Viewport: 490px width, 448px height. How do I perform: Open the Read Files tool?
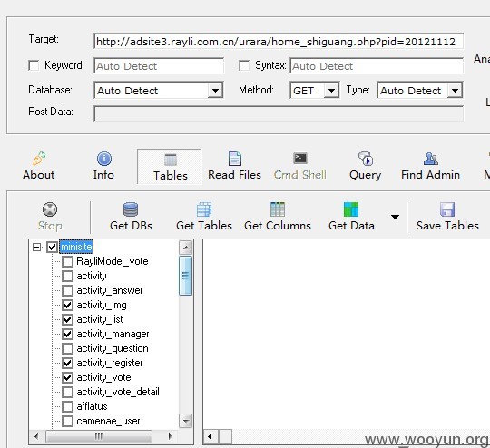point(234,166)
